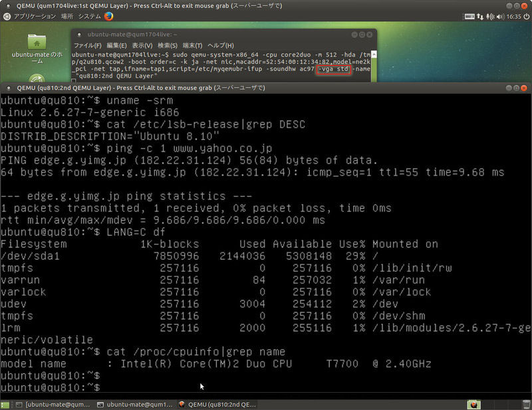Open the power/session menu icon
Viewport: 532px width, 410px height.
(526, 16)
